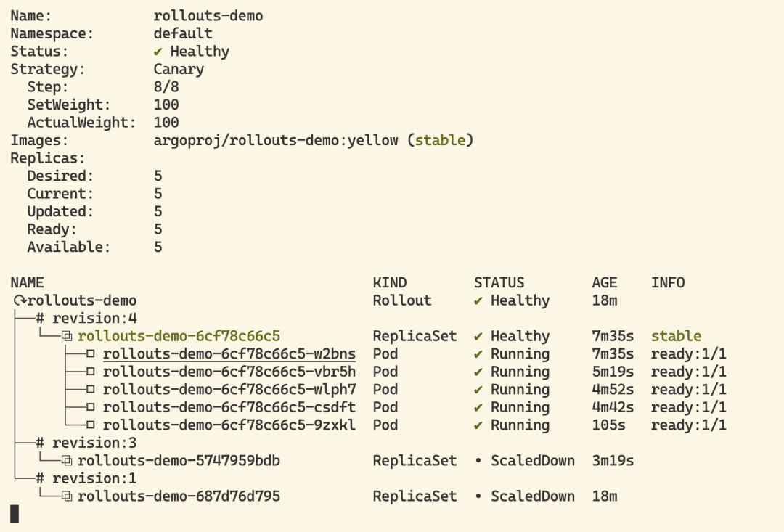Screen dimensions: 784x532
Task: Click the pod name rollouts-demo-6cf78c66c5-csdft
Action: (x=229, y=407)
